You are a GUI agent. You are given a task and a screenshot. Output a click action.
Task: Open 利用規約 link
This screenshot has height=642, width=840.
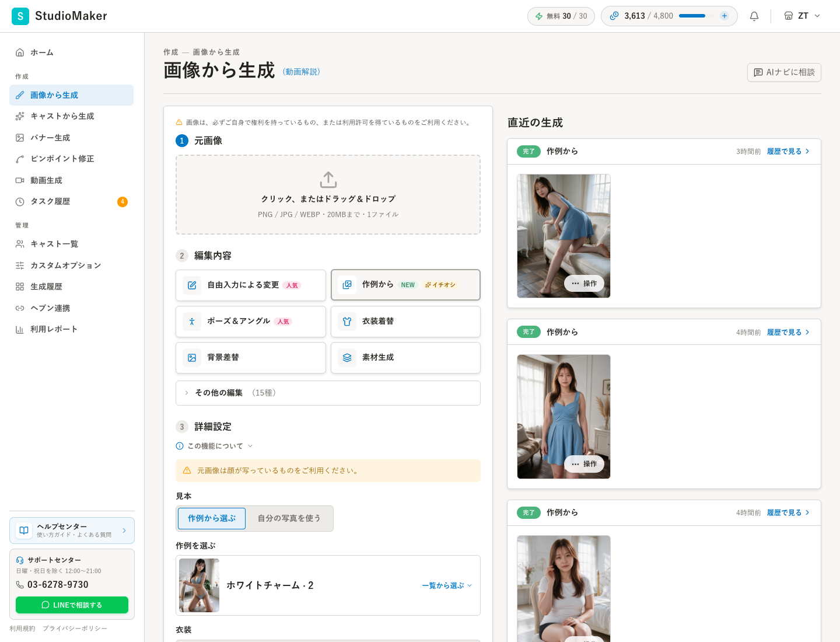coord(22,629)
